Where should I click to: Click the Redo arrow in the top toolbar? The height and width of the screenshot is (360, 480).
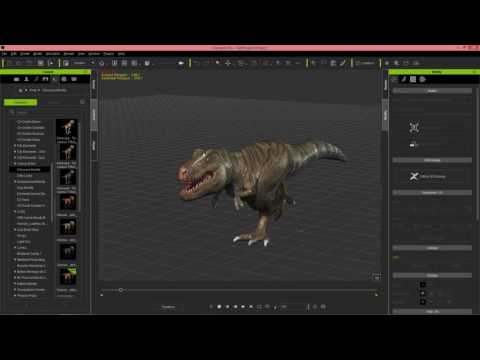207,63
